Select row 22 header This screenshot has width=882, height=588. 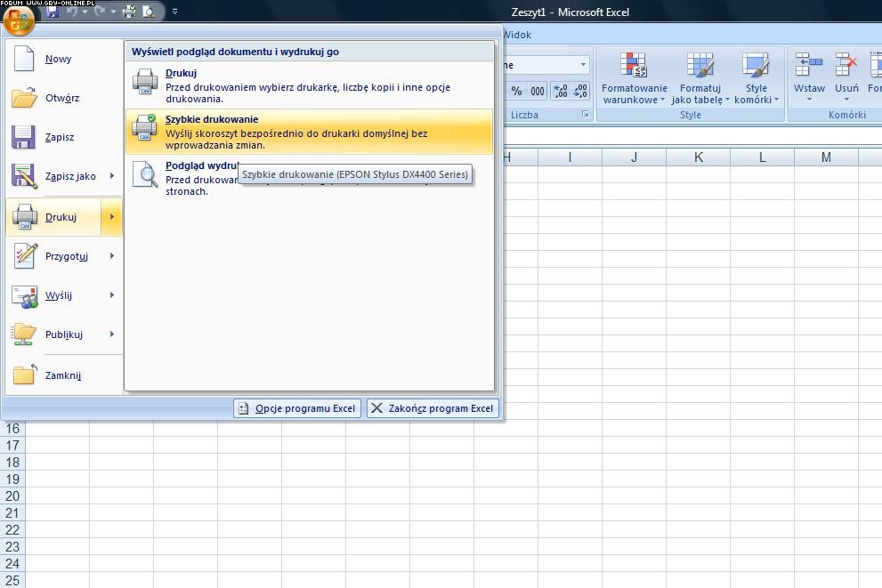click(12, 529)
